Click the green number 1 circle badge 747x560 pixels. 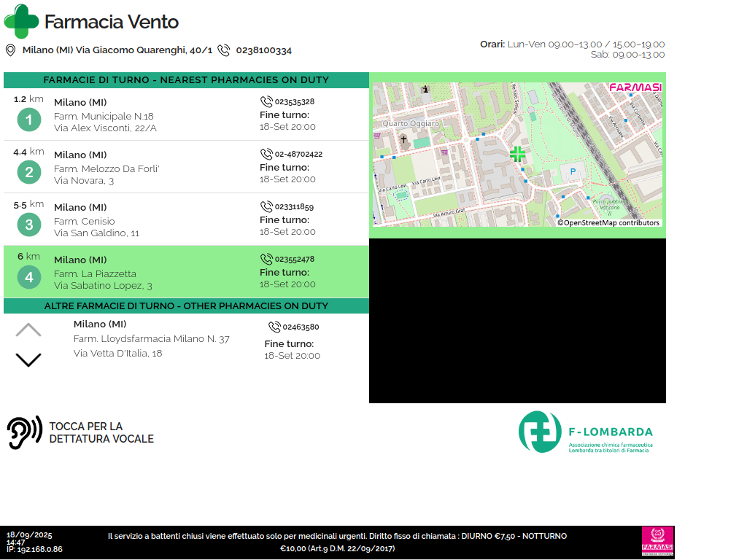(29, 120)
